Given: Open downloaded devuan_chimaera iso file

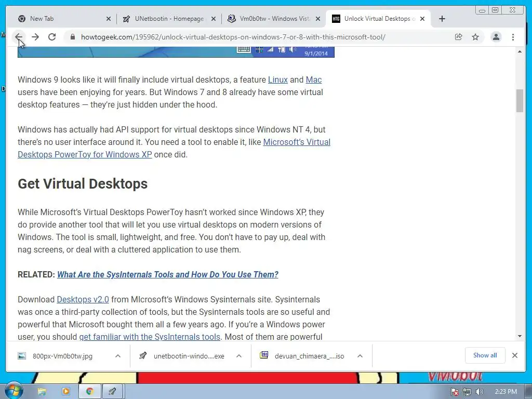Looking at the screenshot, I should [x=303, y=356].
